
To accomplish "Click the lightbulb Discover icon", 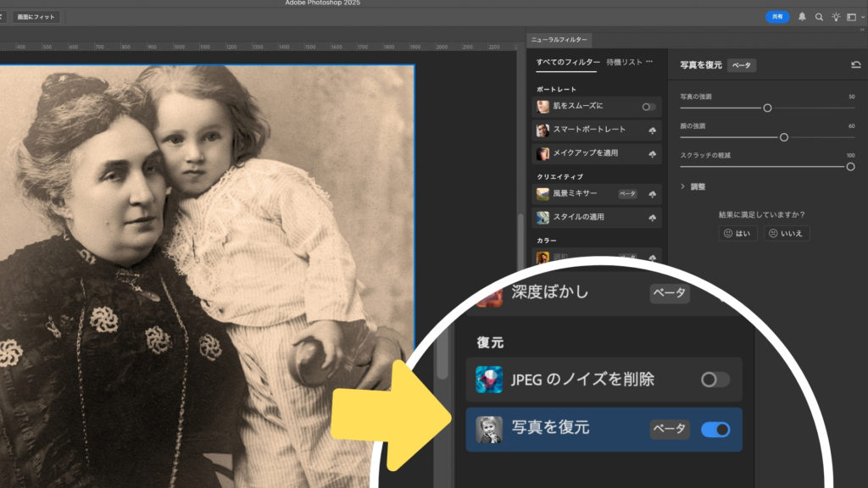I will pyautogui.click(x=836, y=17).
